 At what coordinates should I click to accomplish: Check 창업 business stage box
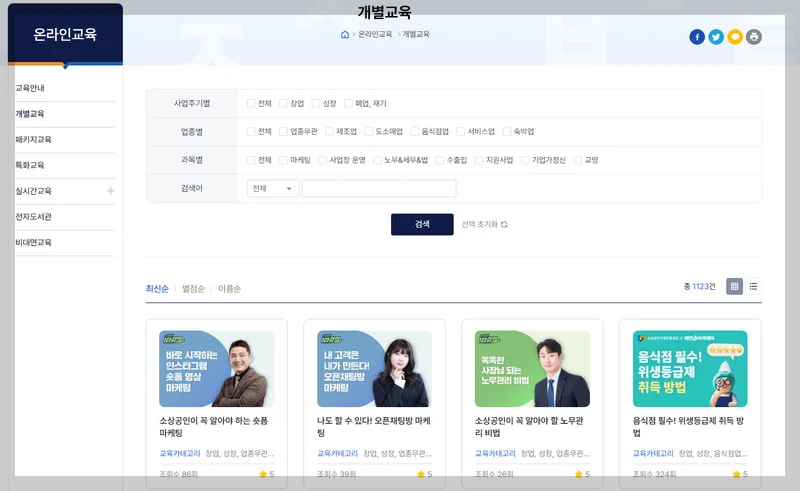[x=284, y=104]
